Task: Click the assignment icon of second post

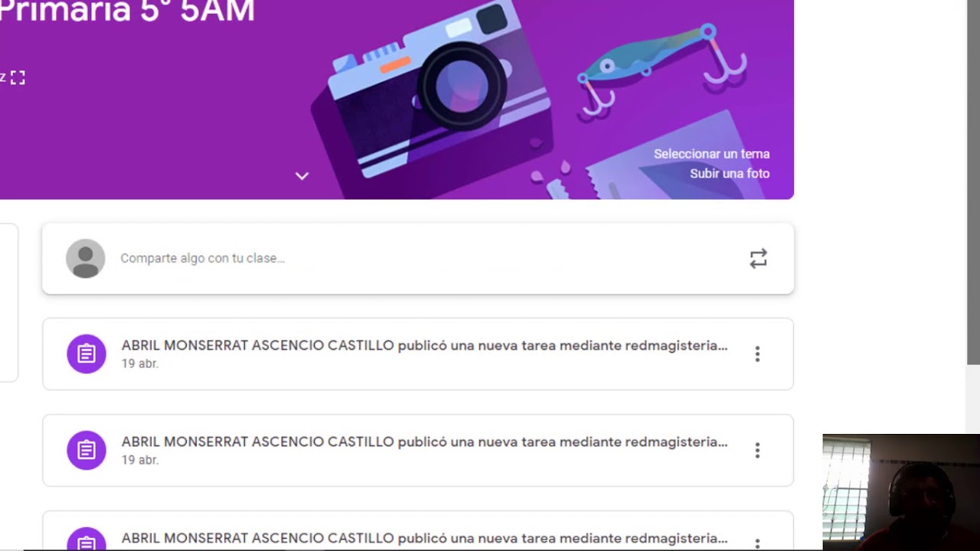Action: (87, 450)
